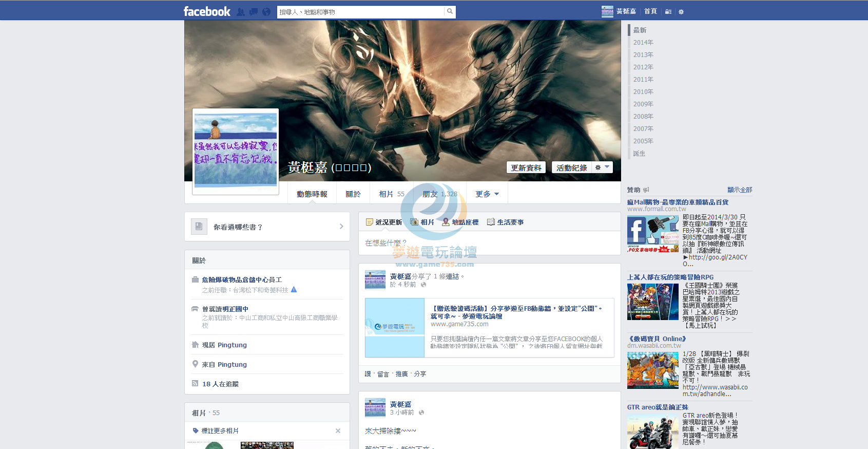Jump to 誕生 in the timeline
The height and width of the screenshot is (449, 868).
point(639,154)
